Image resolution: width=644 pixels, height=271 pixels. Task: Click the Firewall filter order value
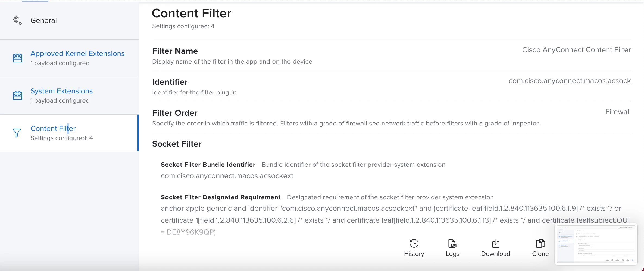pos(618,112)
